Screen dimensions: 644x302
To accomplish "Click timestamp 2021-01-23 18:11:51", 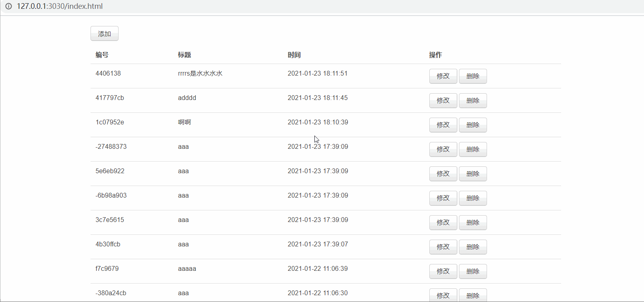I will point(318,74).
